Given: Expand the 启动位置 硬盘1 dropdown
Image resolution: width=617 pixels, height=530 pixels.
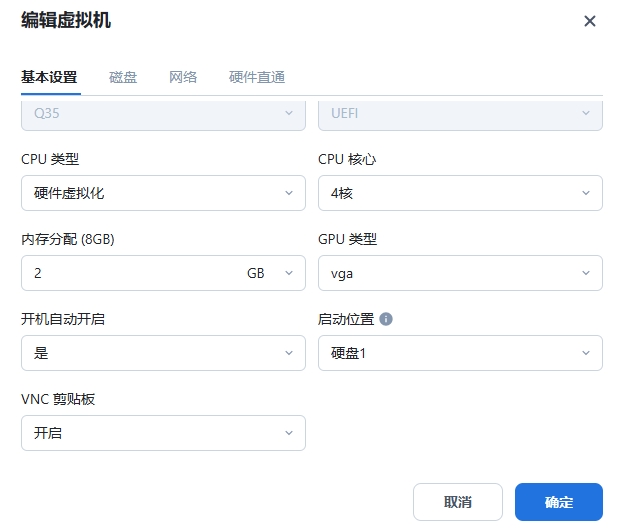Looking at the screenshot, I should pyautogui.click(x=460, y=353).
